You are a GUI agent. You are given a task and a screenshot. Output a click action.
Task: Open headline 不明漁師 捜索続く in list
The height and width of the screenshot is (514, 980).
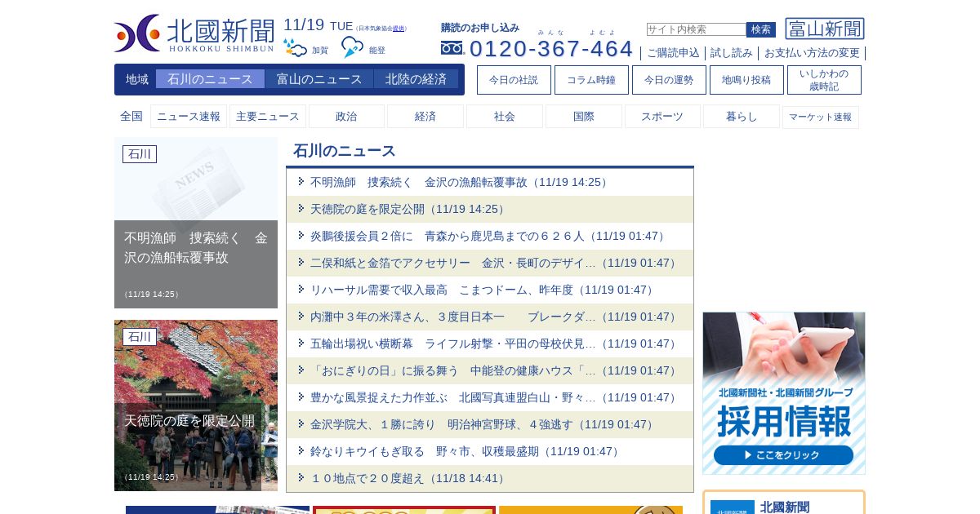460,182
